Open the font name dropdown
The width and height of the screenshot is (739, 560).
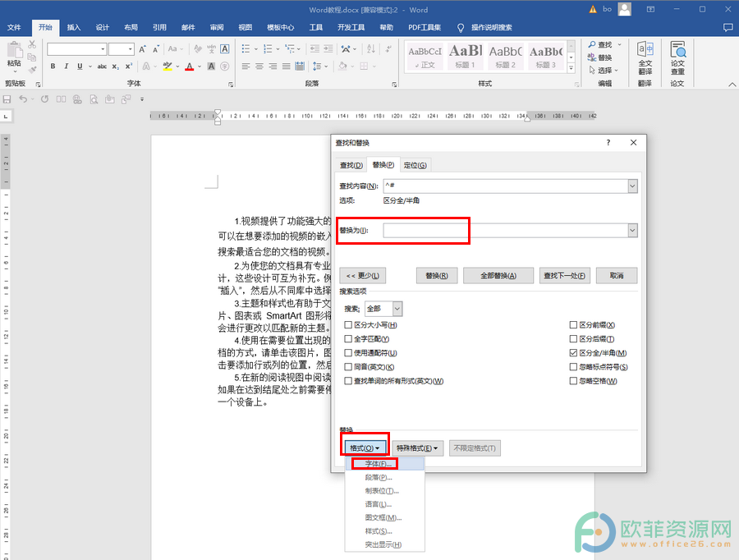[x=103, y=49]
